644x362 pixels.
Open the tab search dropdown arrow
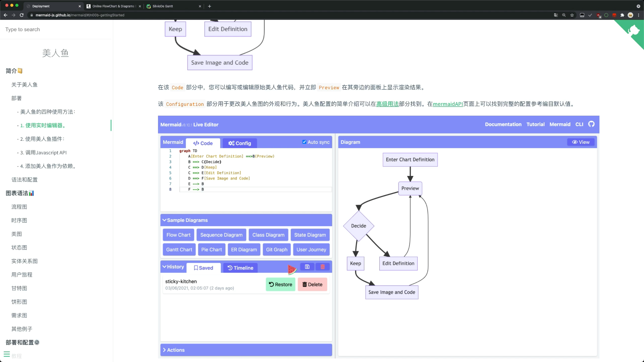point(638,6)
